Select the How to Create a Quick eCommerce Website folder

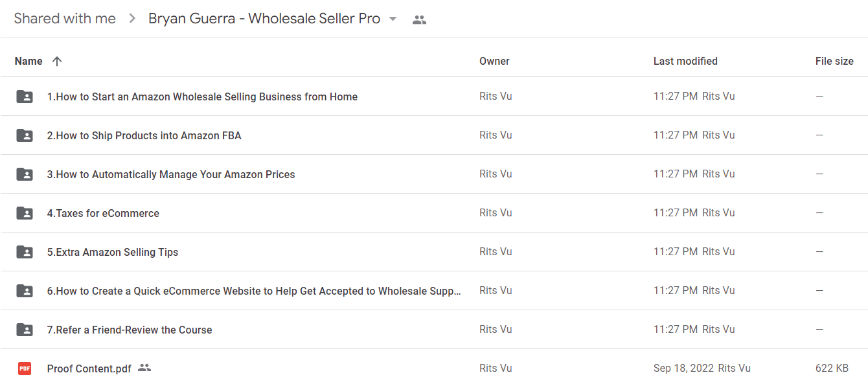click(434, 291)
